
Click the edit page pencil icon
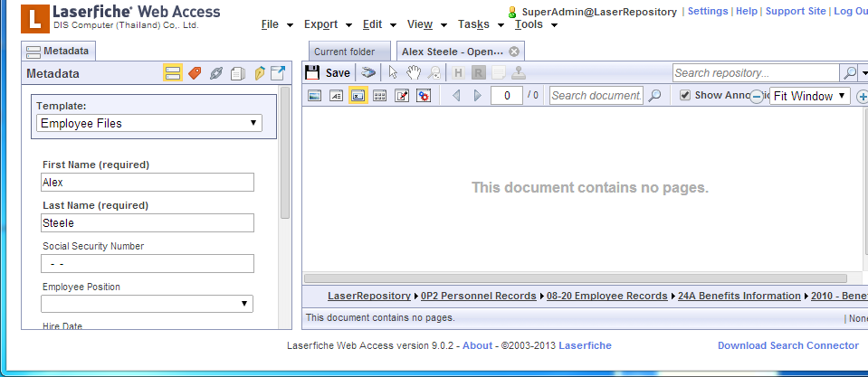402,96
